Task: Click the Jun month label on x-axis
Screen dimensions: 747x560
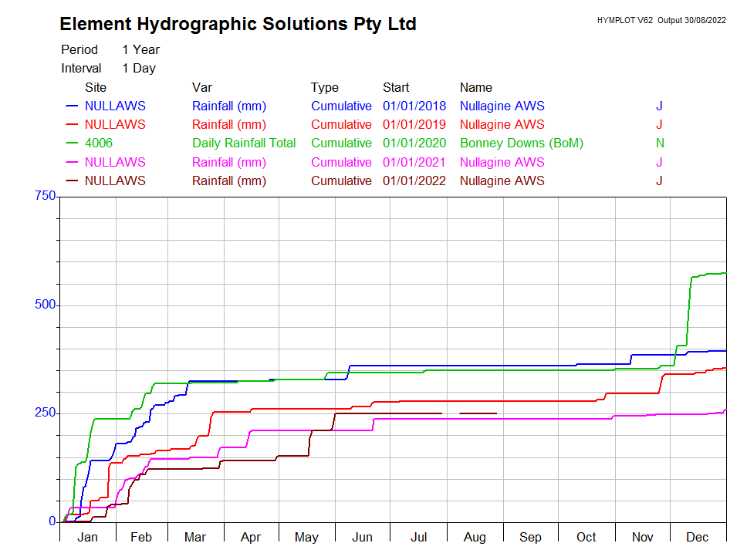Action: [x=362, y=538]
